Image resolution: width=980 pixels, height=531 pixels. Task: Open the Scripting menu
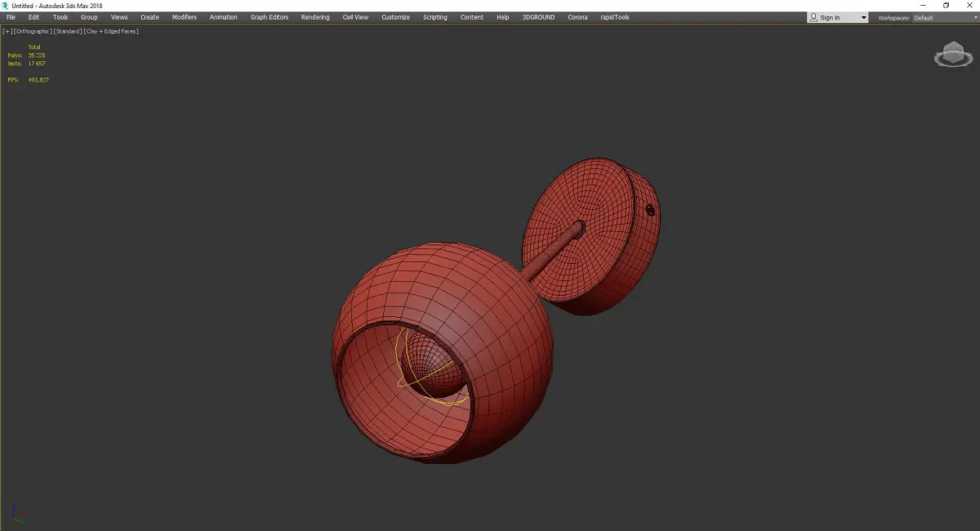coord(435,17)
